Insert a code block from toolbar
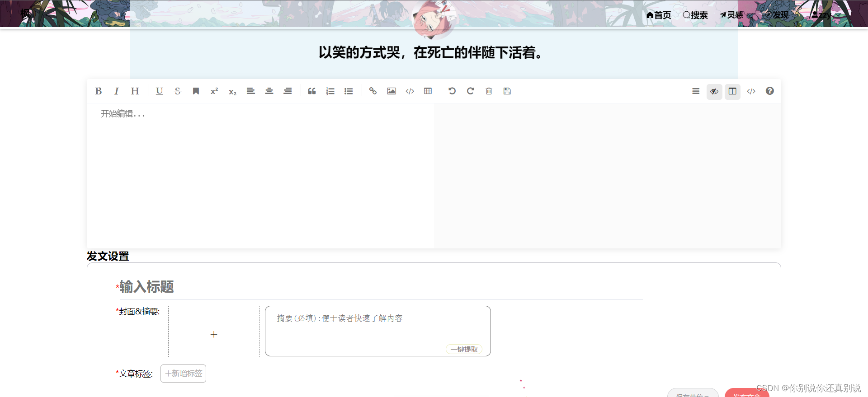Image resolution: width=868 pixels, height=397 pixels. [x=410, y=91]
